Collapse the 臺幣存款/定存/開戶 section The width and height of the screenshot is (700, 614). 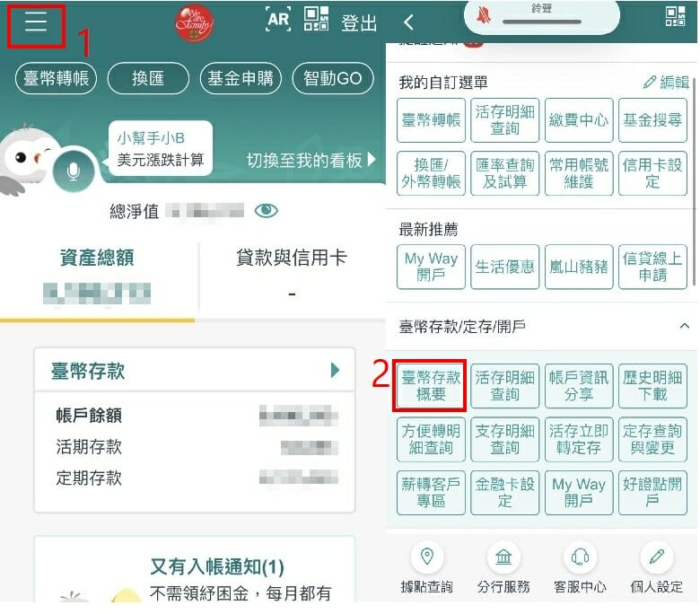pyautogui.click(x=684, y=325)
